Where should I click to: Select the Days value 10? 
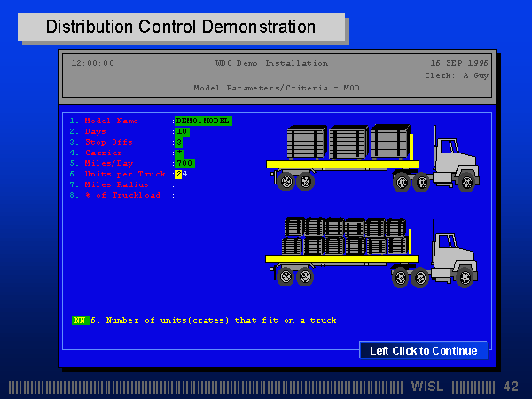(x=182, y=131)
